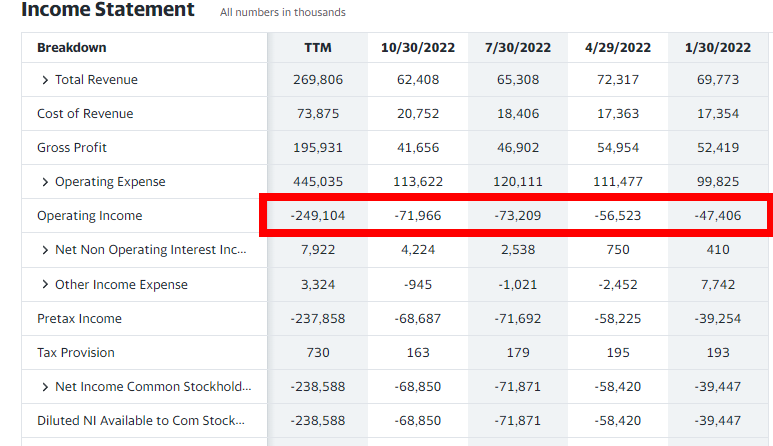The height and width of the screenshot is (446, 773).
Task: Select Cost of Revenue value 20,752
Action: pos(418,114)
